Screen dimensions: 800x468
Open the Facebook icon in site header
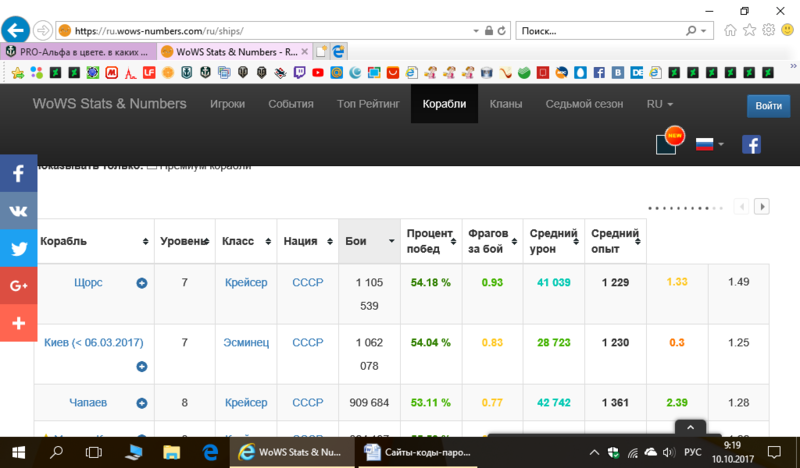pos(751,144)
